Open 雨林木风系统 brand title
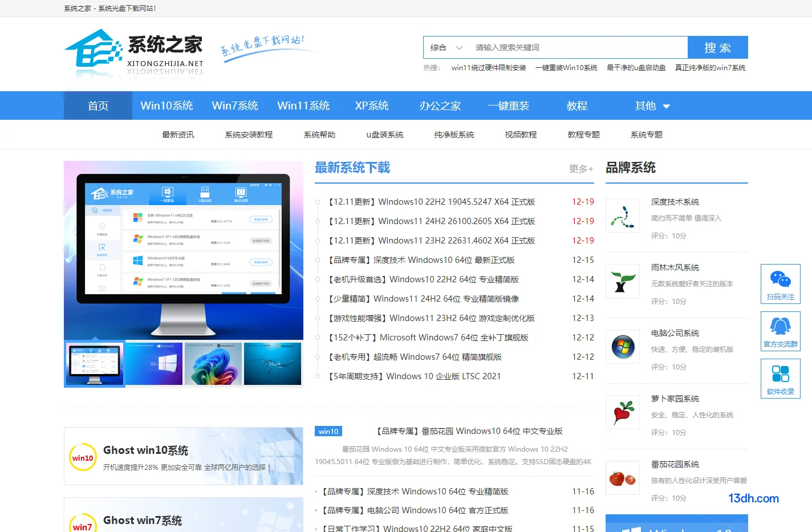The height and width of the screenshot is (532, 812). [675, 267]
